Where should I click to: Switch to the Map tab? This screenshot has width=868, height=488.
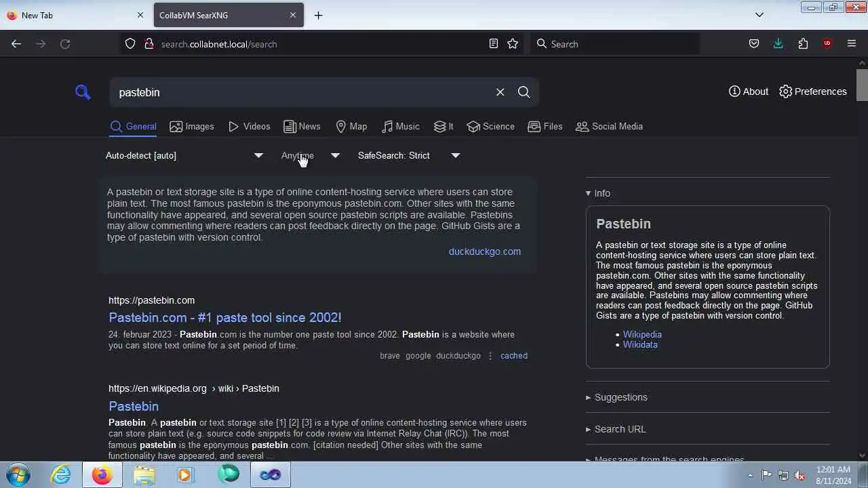tap(351, 127)
